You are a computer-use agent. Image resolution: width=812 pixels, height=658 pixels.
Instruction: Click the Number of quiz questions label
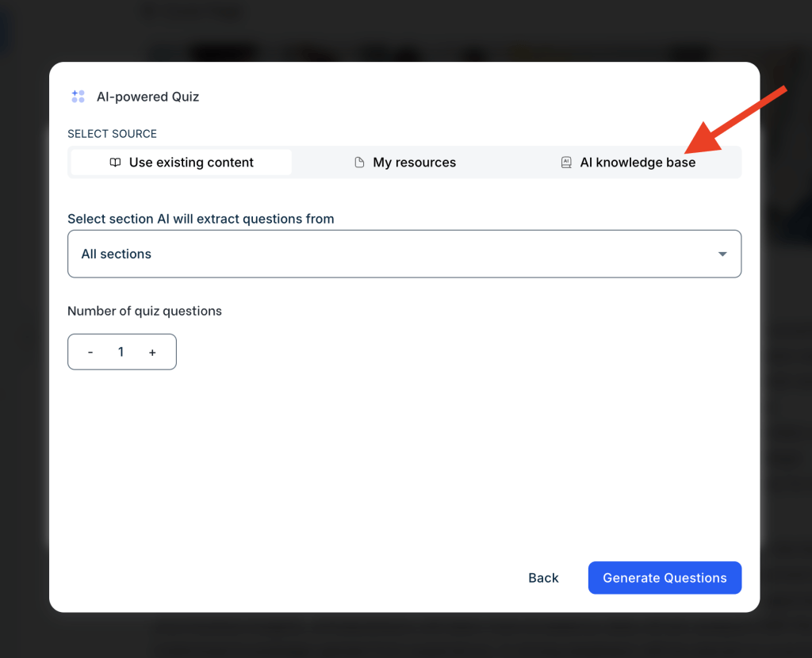[x=144, y=311]
